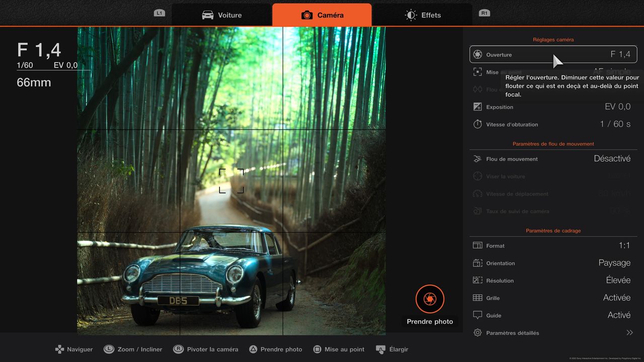This screenshot has width=644, height=362.
Task: Click the exposure icon beside Exposition
Action: (477, 107)
